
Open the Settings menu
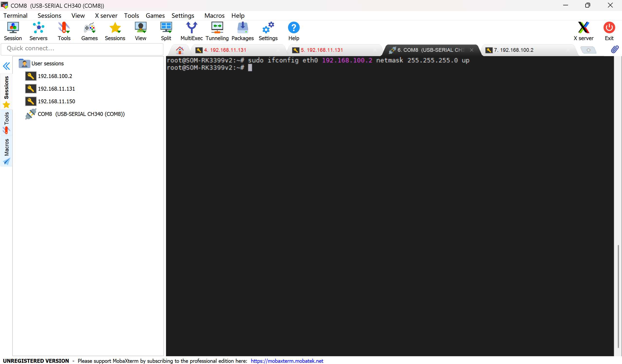point(183,16)
